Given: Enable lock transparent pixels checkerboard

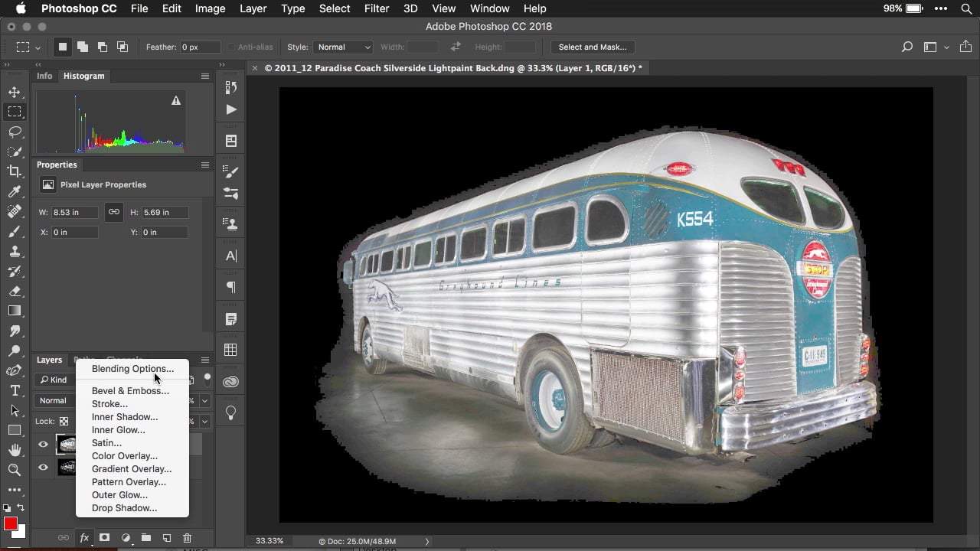Looking at the screenshot, I should (x=64, y=421).
